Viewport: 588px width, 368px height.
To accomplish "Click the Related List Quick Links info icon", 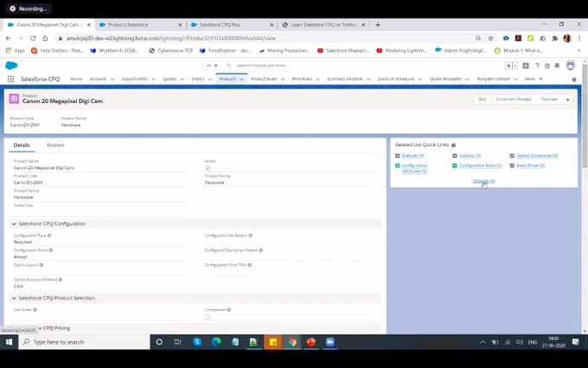I will (x=453, y=145).
